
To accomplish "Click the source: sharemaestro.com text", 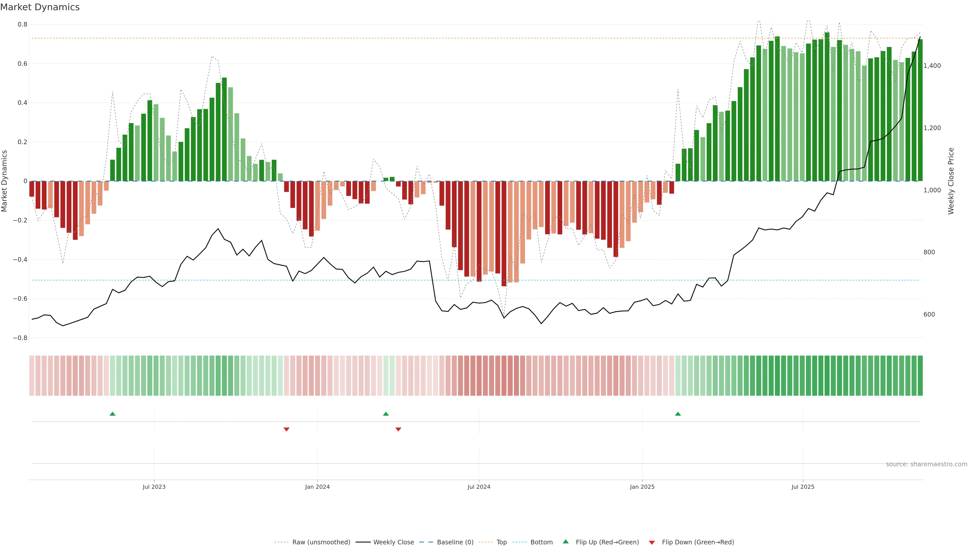I will [926, 464].
